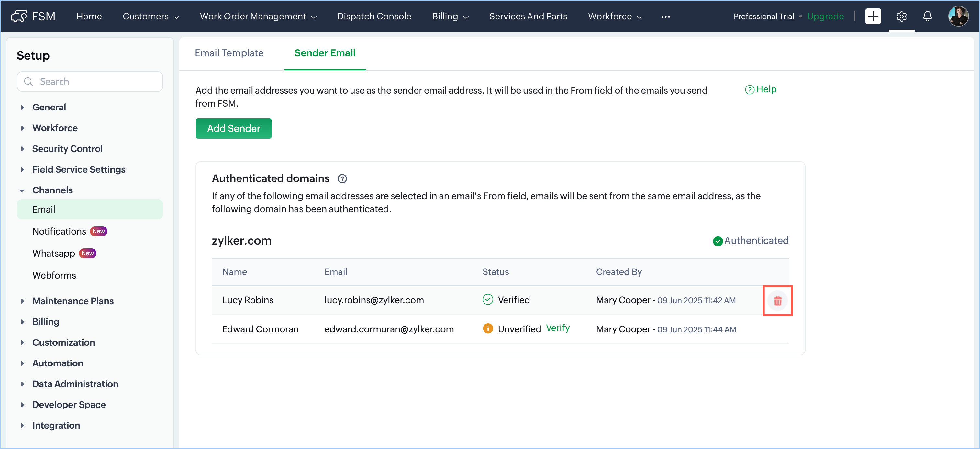Select Whatsapp under Channels
This screenshot has height=449, width=980.
pyautogui.click(x=54, y=253)
